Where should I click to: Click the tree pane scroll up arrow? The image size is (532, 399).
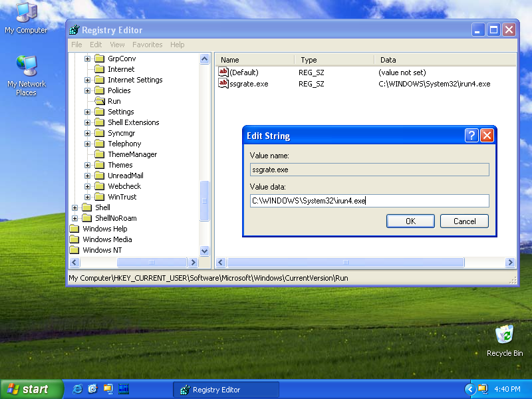tap(205, 59)
